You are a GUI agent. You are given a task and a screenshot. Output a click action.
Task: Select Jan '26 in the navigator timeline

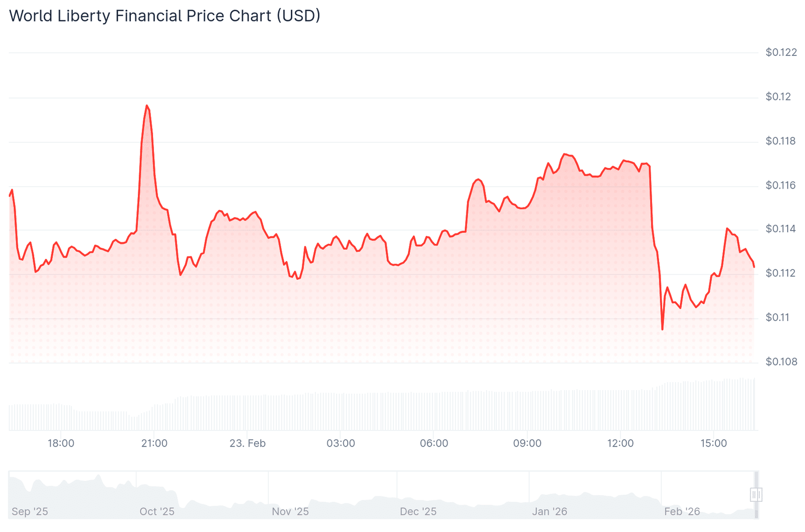click(549, 511)
